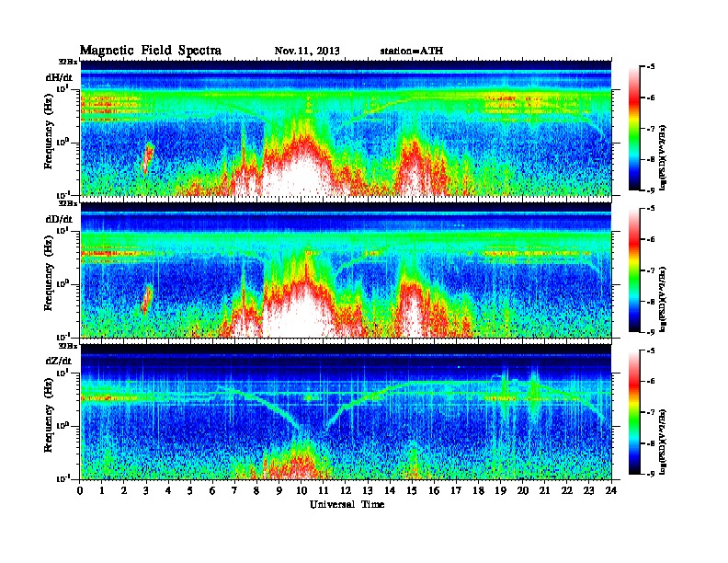Click the x-axis tick label "4"
This screenshot has width=728, height=563.
click(168, 490)
